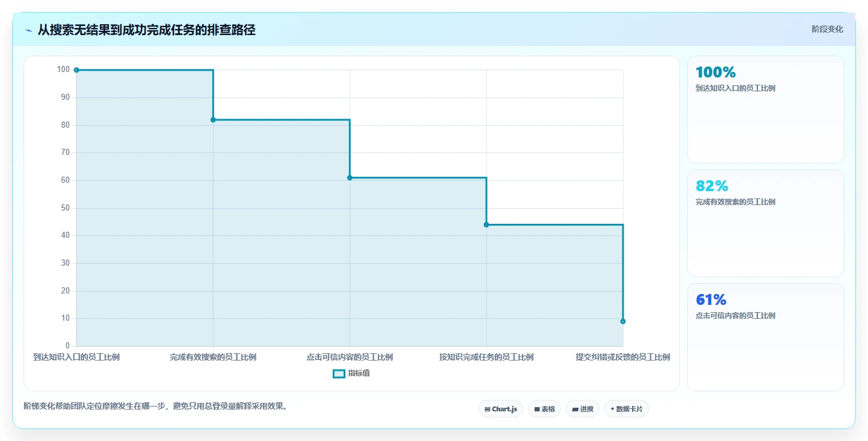Click the y-axis value 90
868x441 pixels.
[65, 97]
